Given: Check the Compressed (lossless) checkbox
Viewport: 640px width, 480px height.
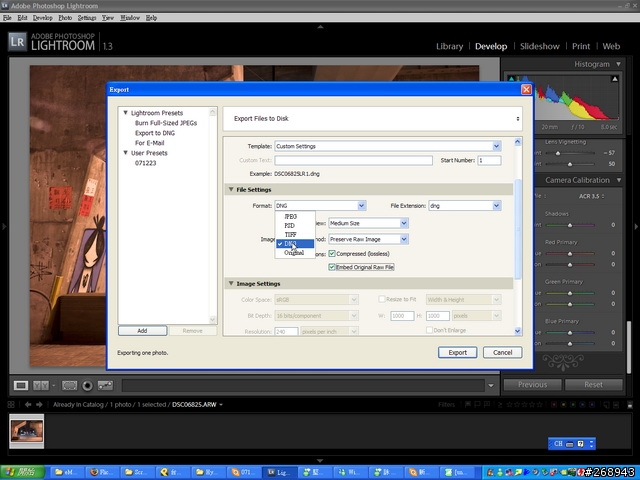Looking at the screenshot, I should [x=332, y=253].
